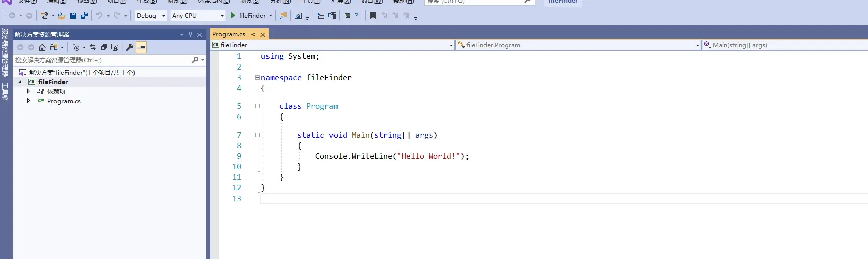Screen dimensions: 868x259
Task: Go to previous bookmark icon
Action: click(x=384, y=16)
